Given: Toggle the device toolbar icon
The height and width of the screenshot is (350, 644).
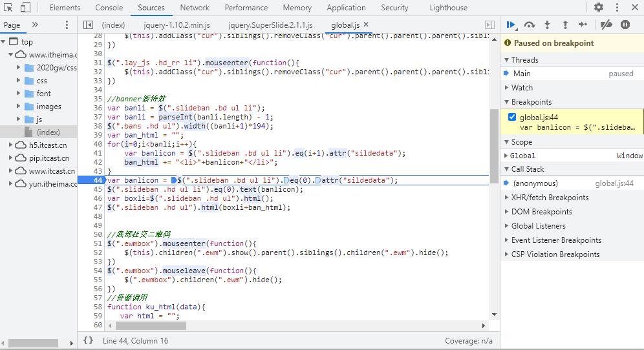Looking at the screenshot, I should [x=25, y=7].
